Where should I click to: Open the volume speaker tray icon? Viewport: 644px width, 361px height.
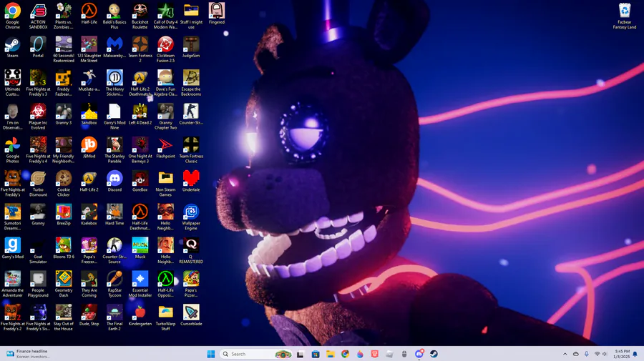click(605, 354)
